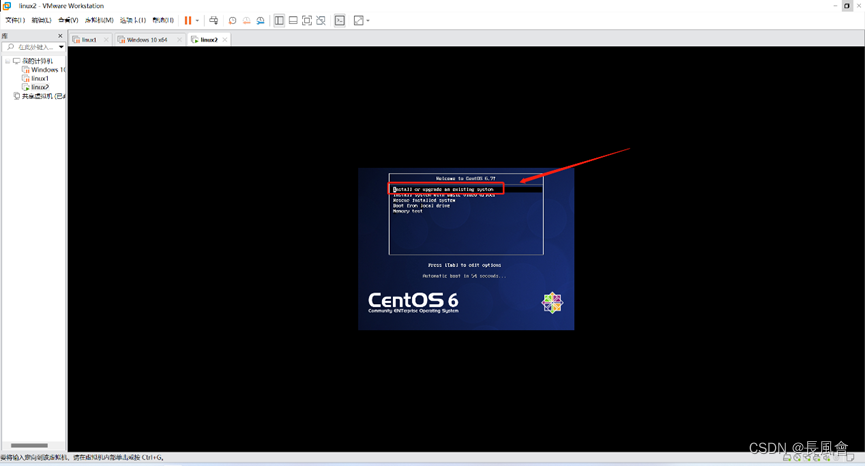Open the stretch guest dropdown arrow
This screenshot has height=466, width=865.
pyautogui.click(x=367, y=20)
